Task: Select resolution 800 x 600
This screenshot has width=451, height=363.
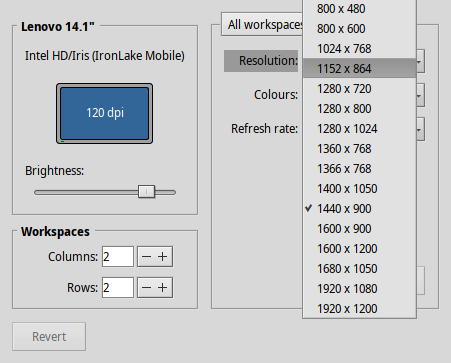Action: click(x=359, y=29)
